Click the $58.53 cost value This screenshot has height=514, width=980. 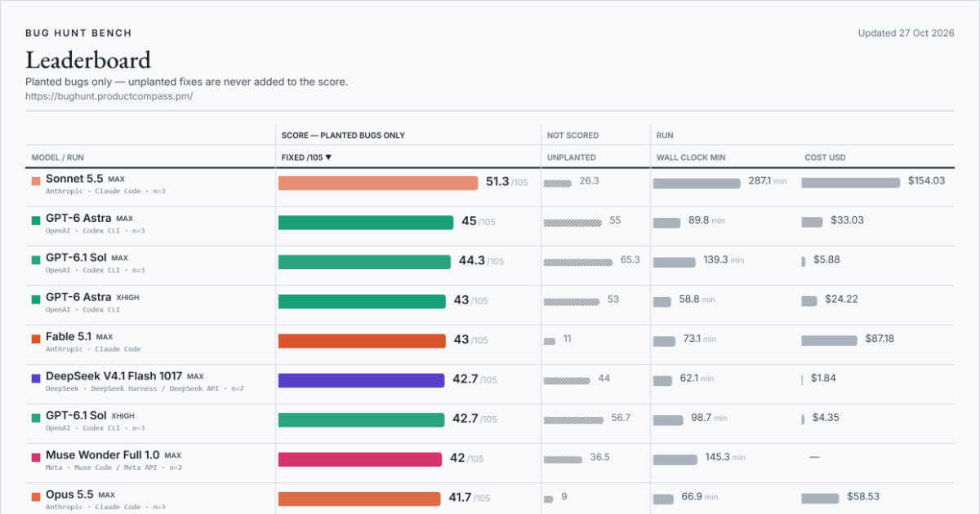(863, 497)
